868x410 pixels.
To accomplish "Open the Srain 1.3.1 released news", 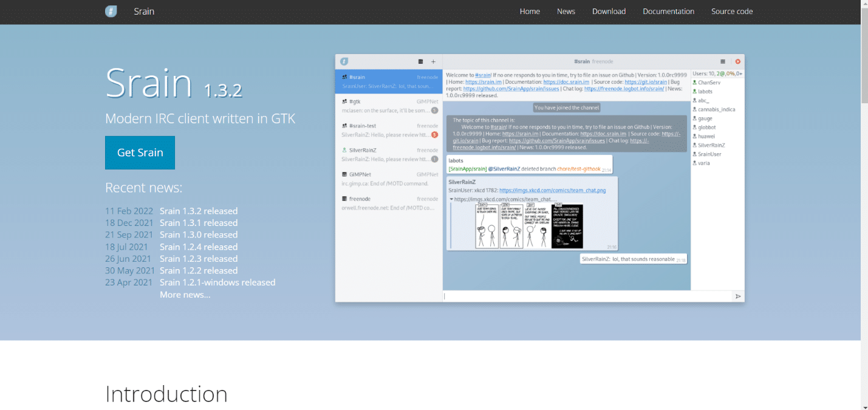I will coord(199,223).
